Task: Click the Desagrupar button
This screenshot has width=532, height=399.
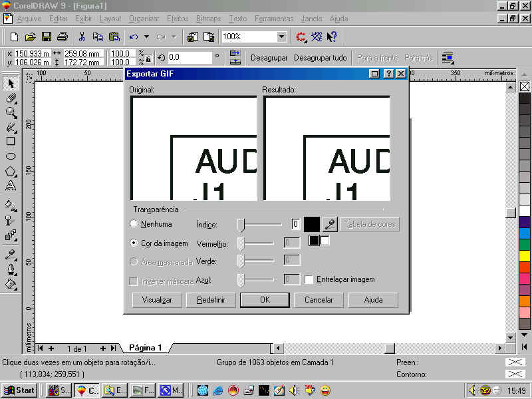Action: coord(269,58)
